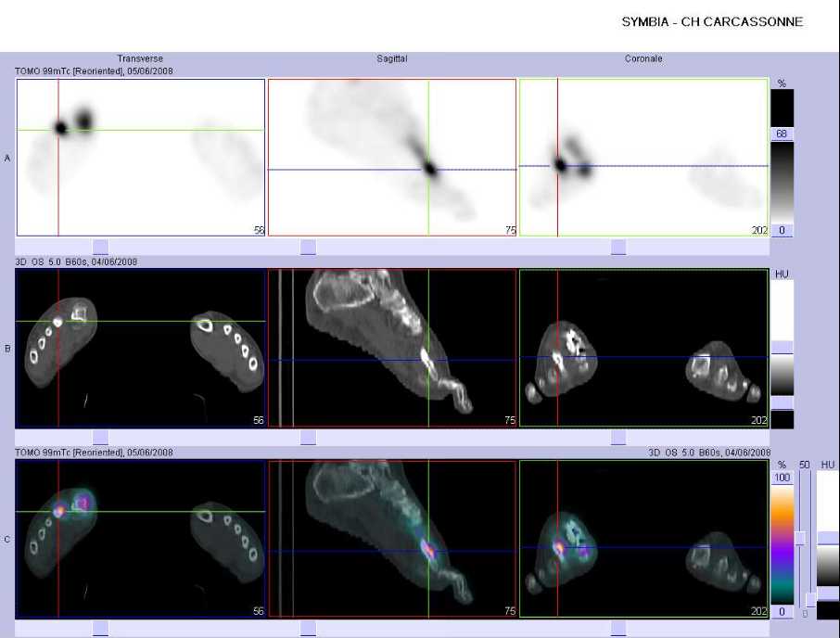Click slice number 56 in row A transverse view
This screenshot has width=840, height=638.
[259, 230]
